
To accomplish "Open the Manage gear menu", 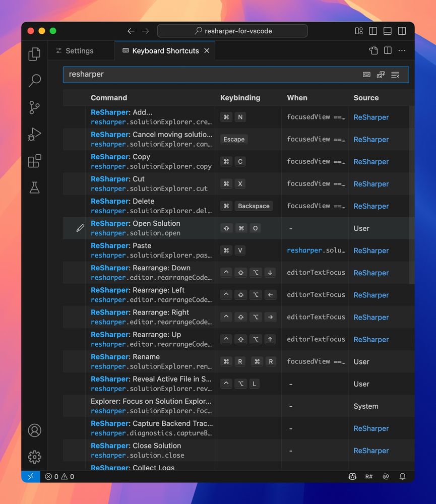I will [34, 457].
